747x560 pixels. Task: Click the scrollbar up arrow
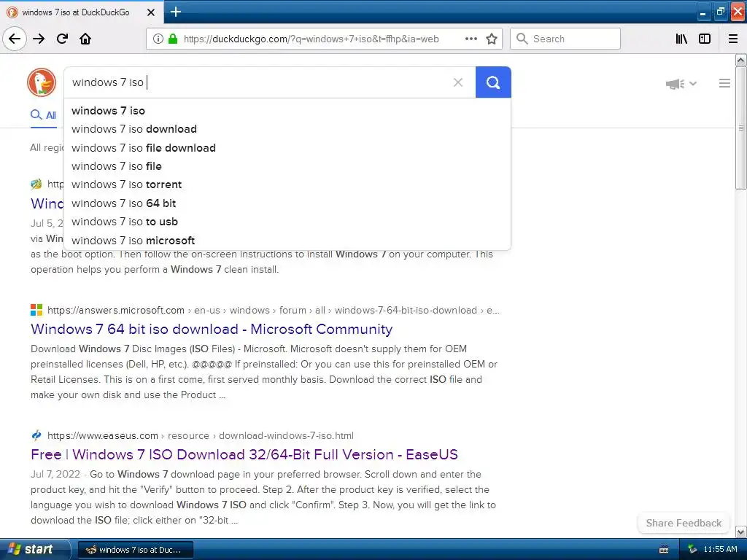click(x=740, y=60)
